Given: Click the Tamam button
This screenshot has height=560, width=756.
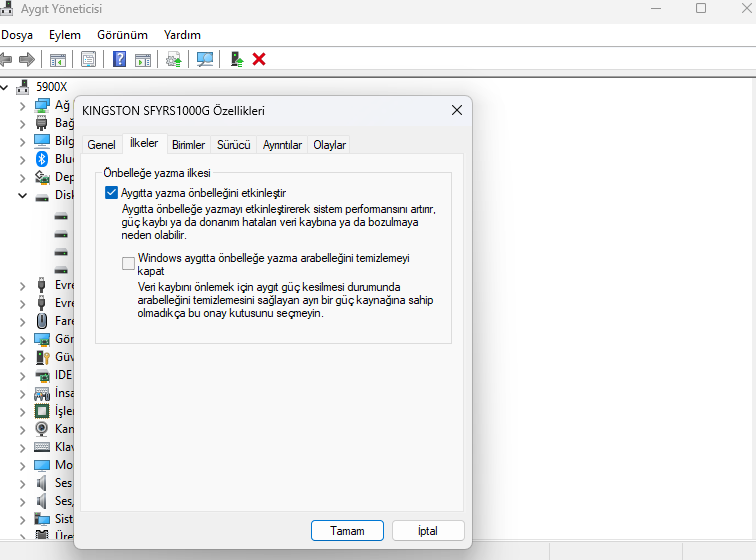Looking at the screenshot, I should pyautogui.click(x=347, y=531).
